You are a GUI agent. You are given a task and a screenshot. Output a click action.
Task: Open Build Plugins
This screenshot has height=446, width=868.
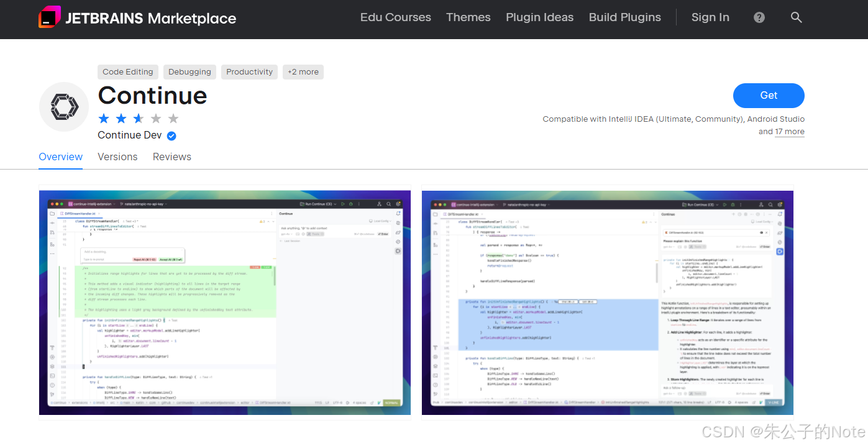[625, 17]
